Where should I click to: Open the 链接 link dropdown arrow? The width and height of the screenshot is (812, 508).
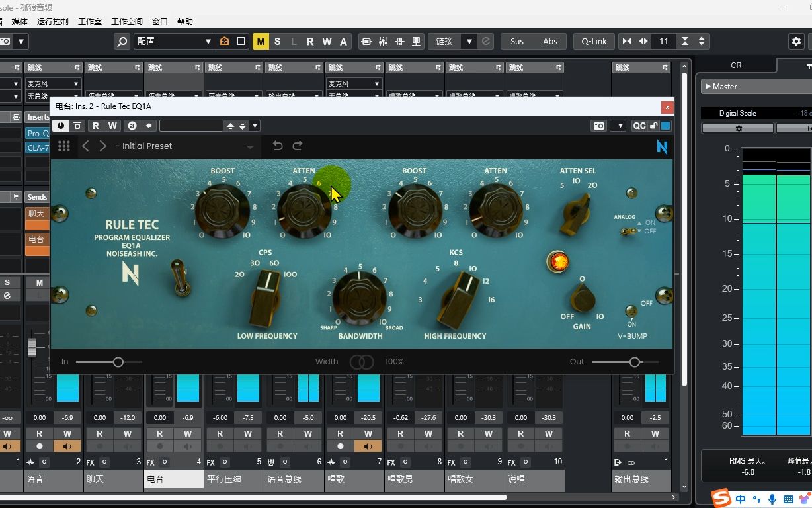pyautogui.click(x=469, y=41)
